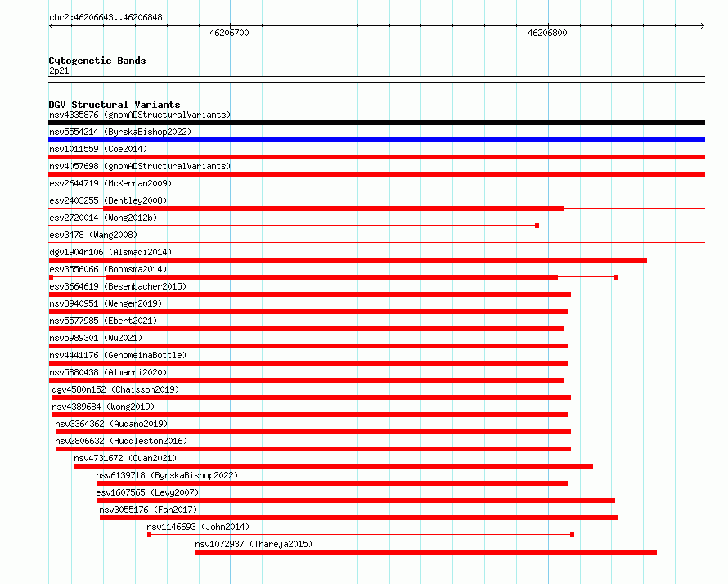Open nsv4057698 gnomADStructuralVariants entry
The width and height of the screenshot is (728, 584).
[x=140, y=166]
